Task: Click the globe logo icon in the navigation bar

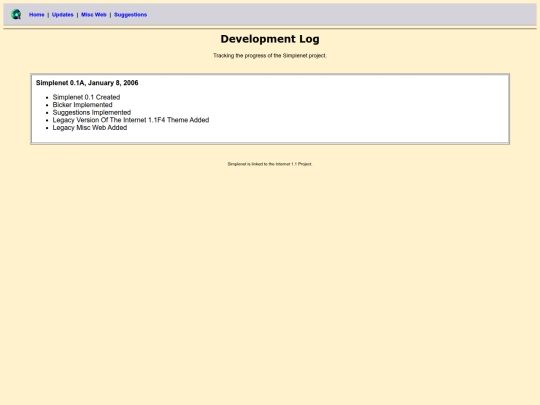Action: click(x=16, y=14)
